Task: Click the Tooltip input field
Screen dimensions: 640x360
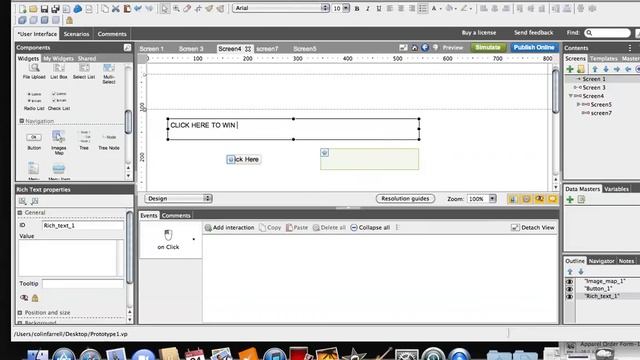Action: (x=83, y=283)
